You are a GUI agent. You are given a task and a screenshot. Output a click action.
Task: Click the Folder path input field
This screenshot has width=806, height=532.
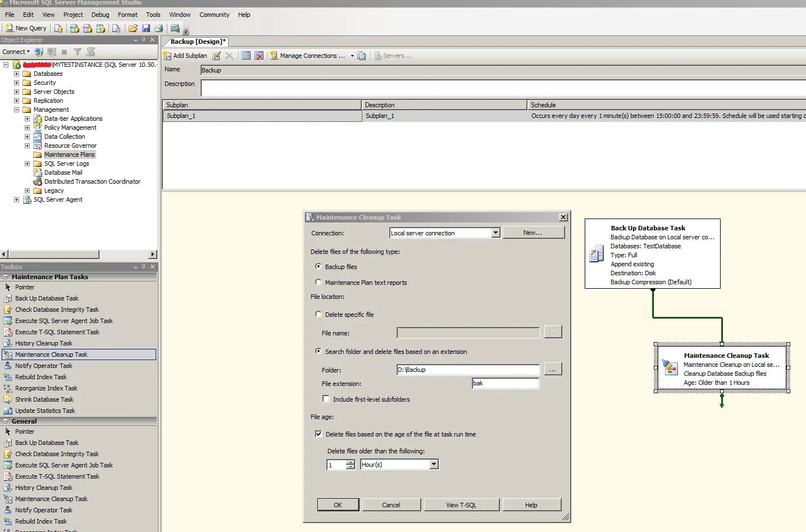pyautogui.click(x=468, y=370)
